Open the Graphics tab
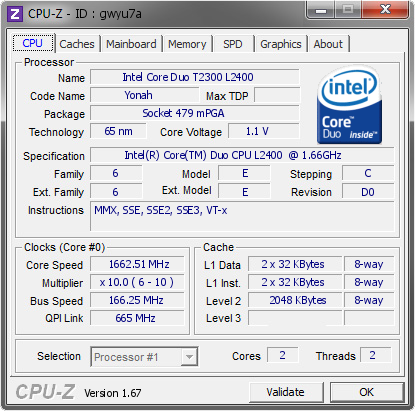 281,44
